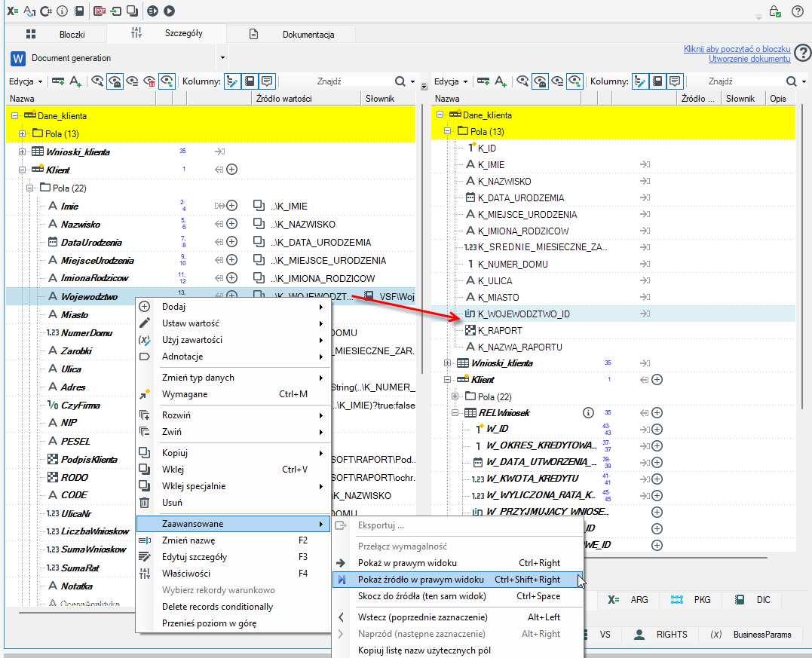Viewport: 812px width, 658px height.
Task: Select 'Pokaż źródło w prawym widoku' menu item
Action: (457, 580)
